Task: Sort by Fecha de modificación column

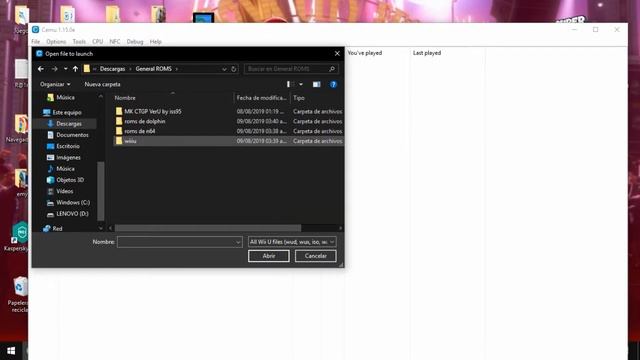Action: click(262, 98)
